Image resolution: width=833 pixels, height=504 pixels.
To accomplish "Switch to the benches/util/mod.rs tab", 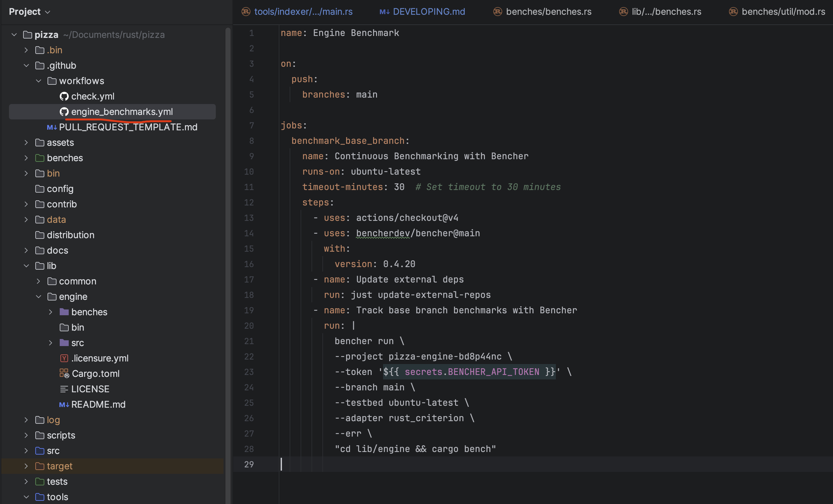I will click(x=776, y=12).
